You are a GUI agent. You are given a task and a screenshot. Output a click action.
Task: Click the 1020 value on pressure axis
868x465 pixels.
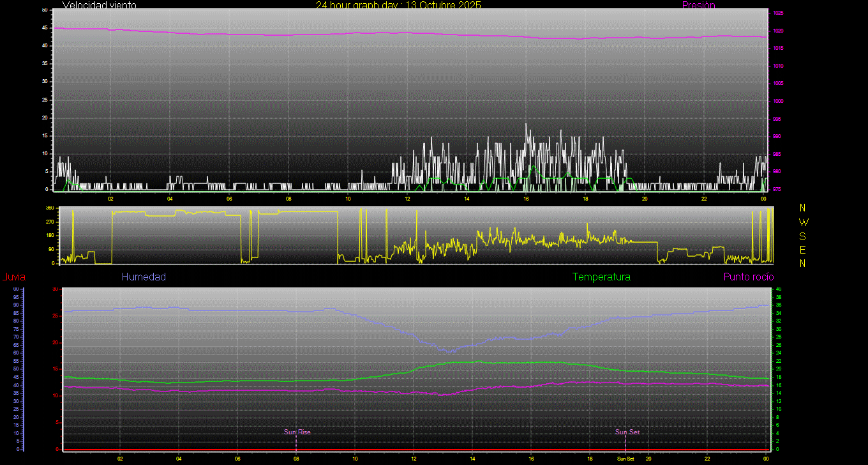point(778,31)
